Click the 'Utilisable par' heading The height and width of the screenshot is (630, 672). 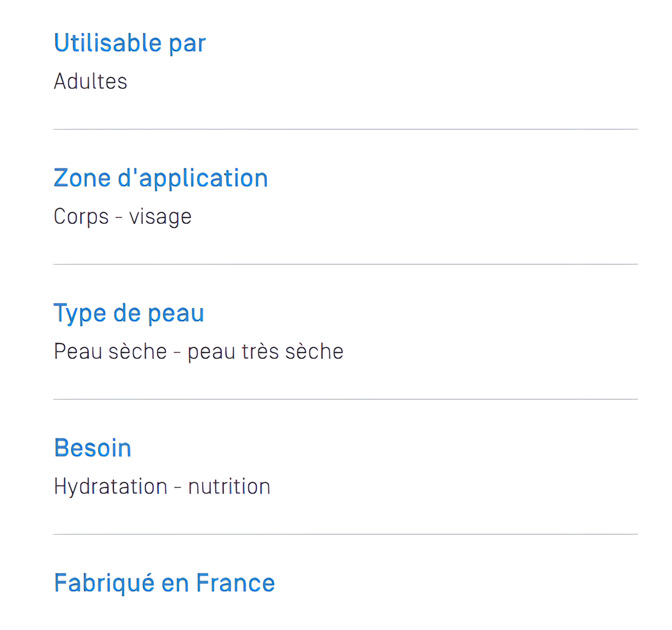pos(130,43)
